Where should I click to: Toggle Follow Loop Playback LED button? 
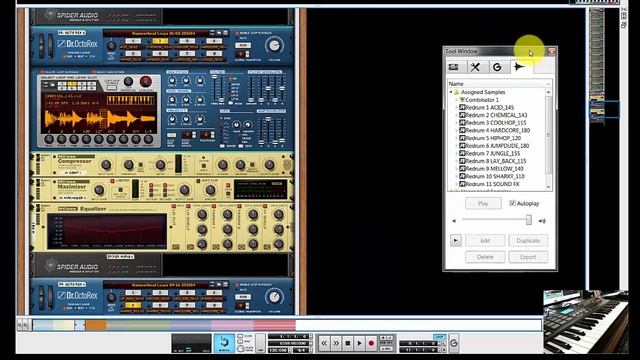pyautogui.click(x=42, y=72)
